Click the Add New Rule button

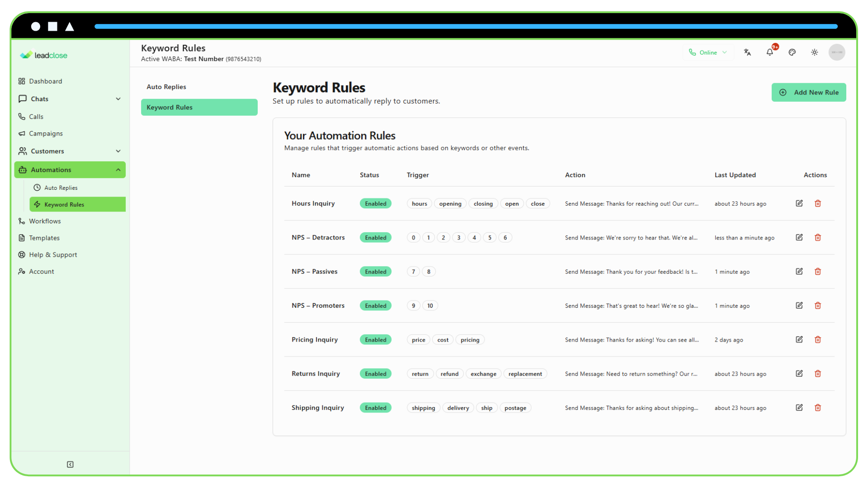point(809,92)
